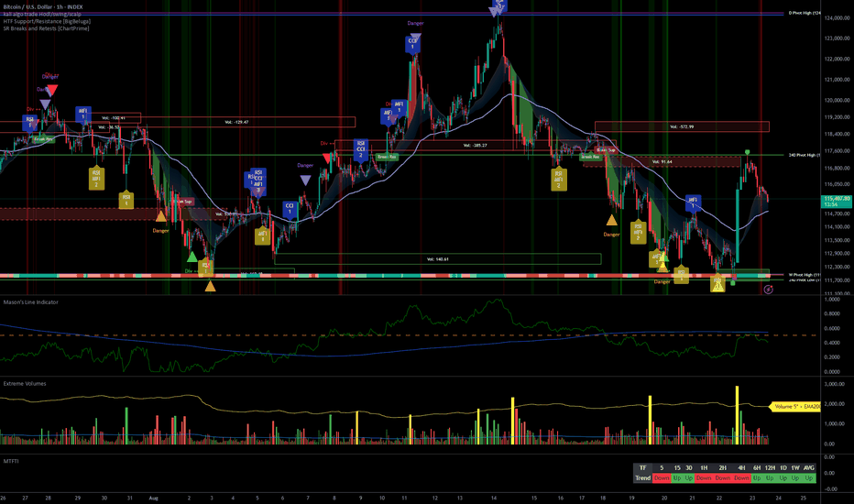Viewport: 854px width, 504px height.
Task: Select 'kali algo trade Hodl/swing/scalp' indicator legend
Action: [x=42, y=14]
